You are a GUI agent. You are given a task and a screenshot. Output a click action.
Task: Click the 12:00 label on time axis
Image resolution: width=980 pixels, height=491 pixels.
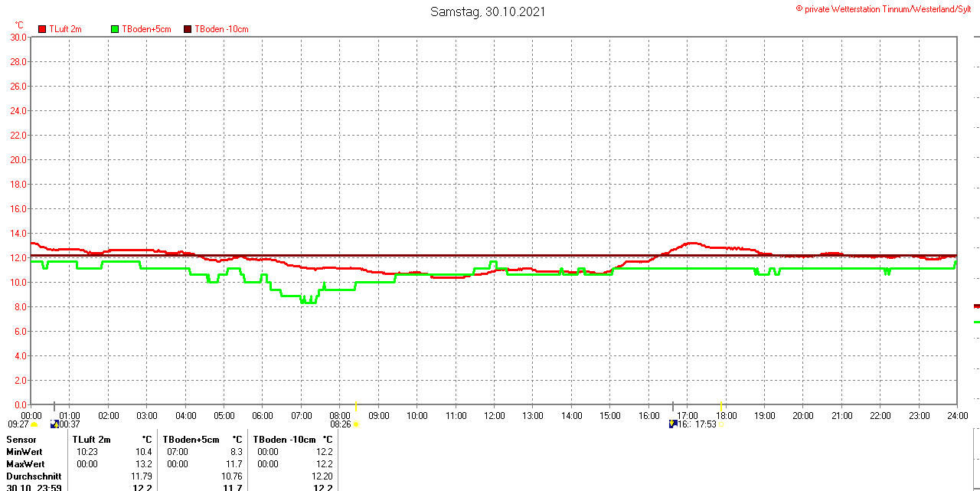(494, 416)
